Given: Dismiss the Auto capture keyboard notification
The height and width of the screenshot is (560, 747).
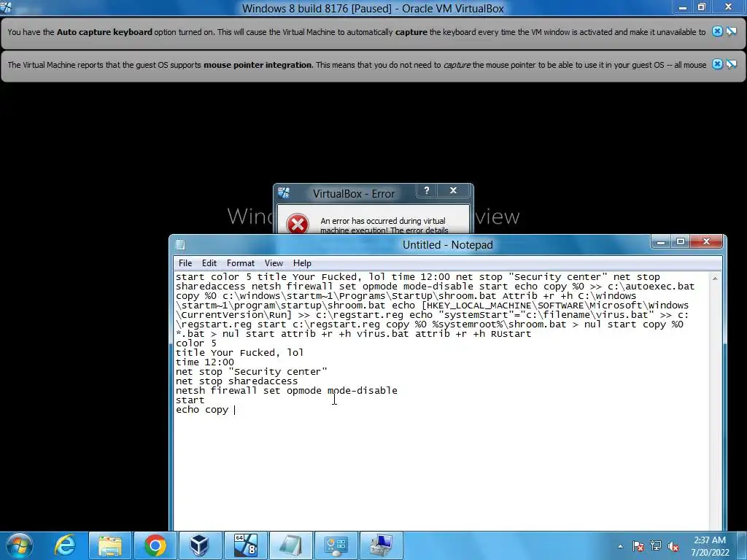Looking at the screenshot, I should (717, 31).
